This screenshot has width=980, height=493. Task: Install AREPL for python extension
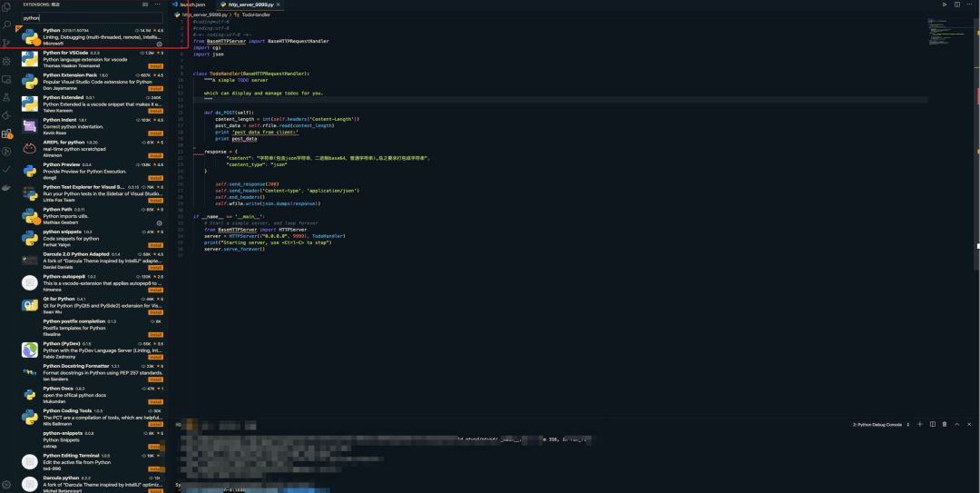coord(156,156)
